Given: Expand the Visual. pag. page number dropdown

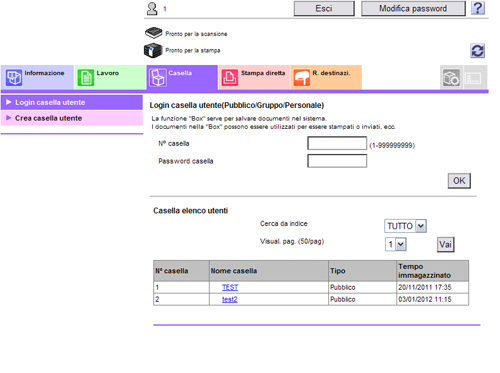Looking at the screenshot, I should (396, 244).
